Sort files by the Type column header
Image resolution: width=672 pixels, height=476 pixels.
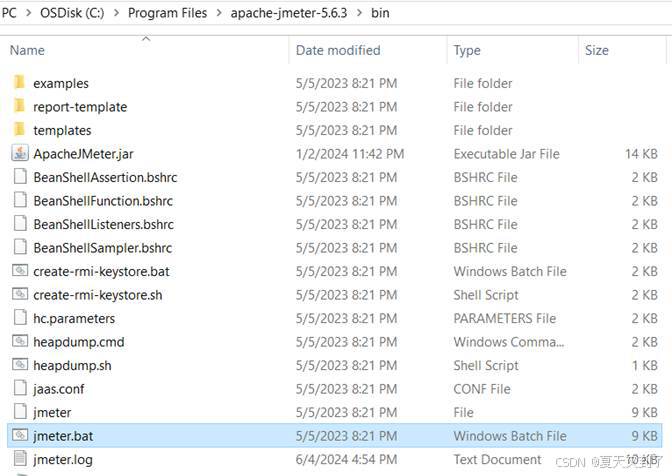click(x=467, y=50)
